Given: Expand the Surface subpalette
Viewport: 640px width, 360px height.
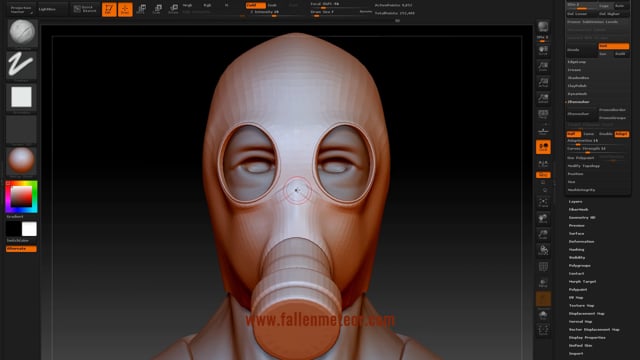Looking at the screenshot, I should click(x=576, y=233).
